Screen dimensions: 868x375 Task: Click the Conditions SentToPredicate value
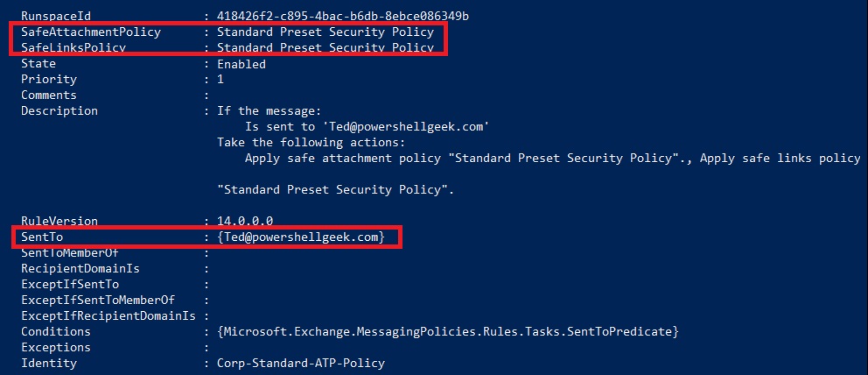click(x=448, y=332)
